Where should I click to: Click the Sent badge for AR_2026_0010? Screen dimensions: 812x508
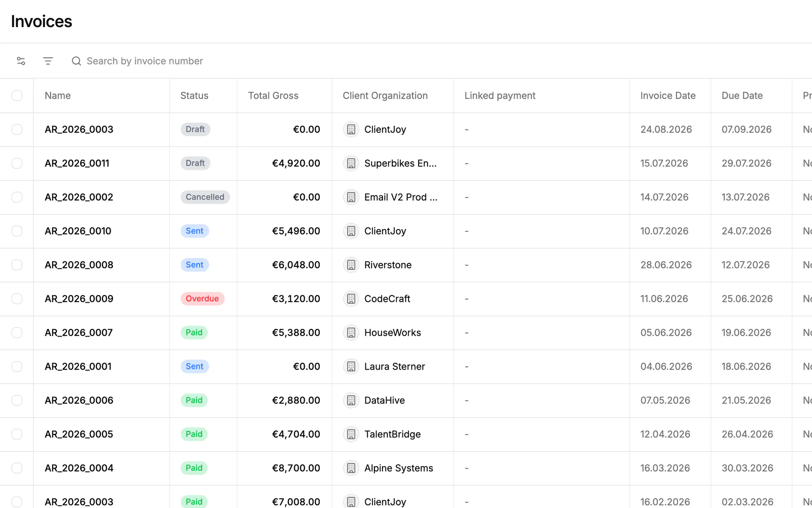point(195,231)
